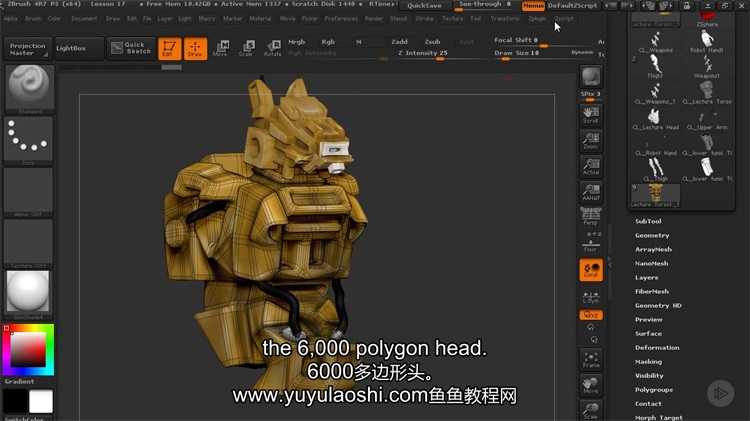The height and width of the screenshot is (421, 750).
Task: Toggle the Zadd button
Action: tap(399, 42)
